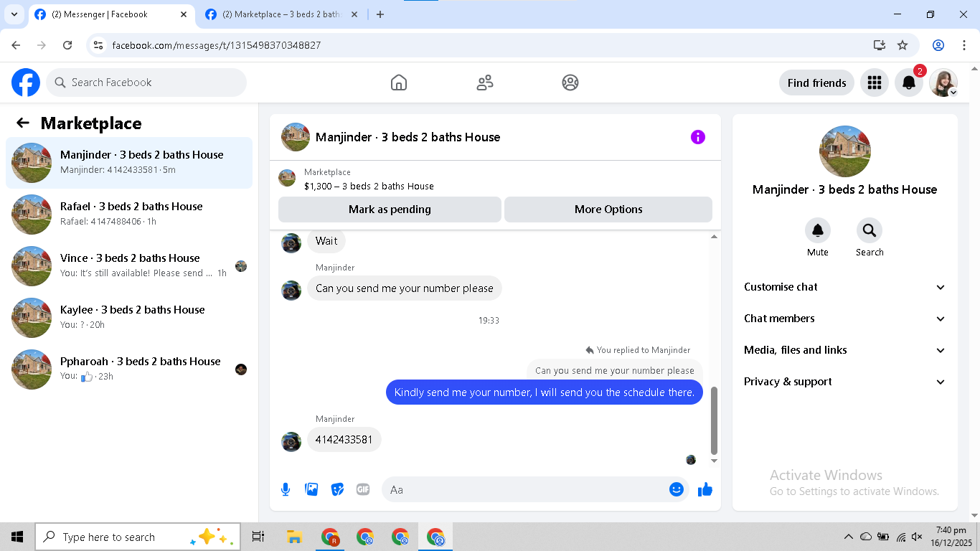Go to the Home feed icon
Image resolution: width=980 pixels, height=551 pixels.
(x=399, y=83)
